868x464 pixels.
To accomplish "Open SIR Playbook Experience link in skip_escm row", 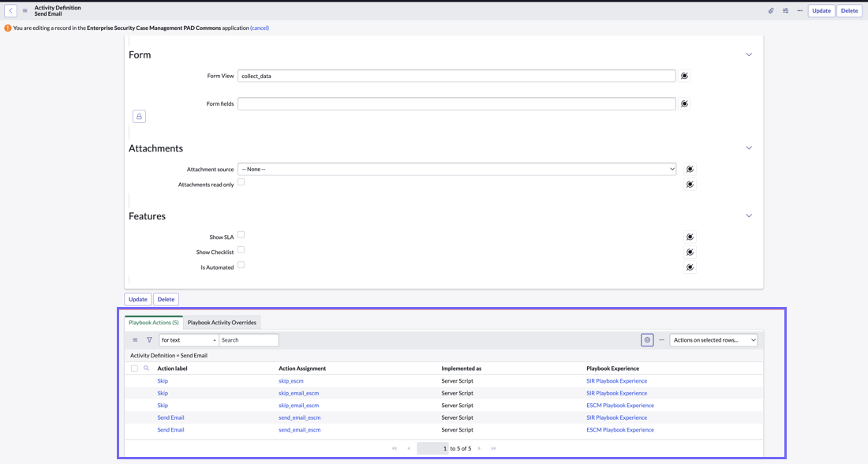I will (617, 381).
